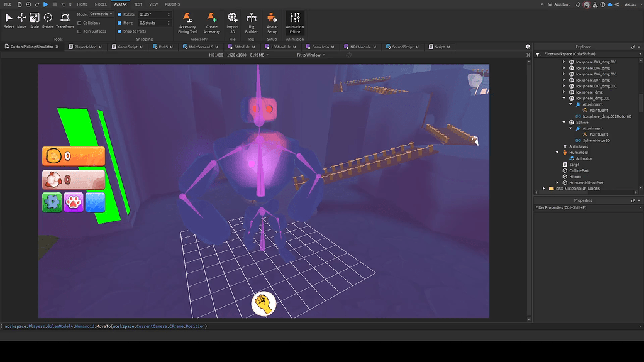Disable Snap to Parts
Screen dimensions: 644x362
click(119, 31)
